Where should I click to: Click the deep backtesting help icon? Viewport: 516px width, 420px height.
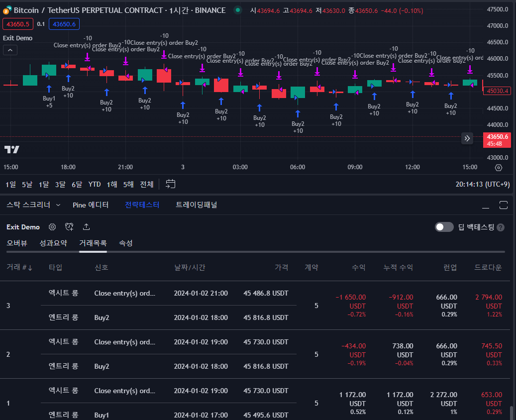501,227
